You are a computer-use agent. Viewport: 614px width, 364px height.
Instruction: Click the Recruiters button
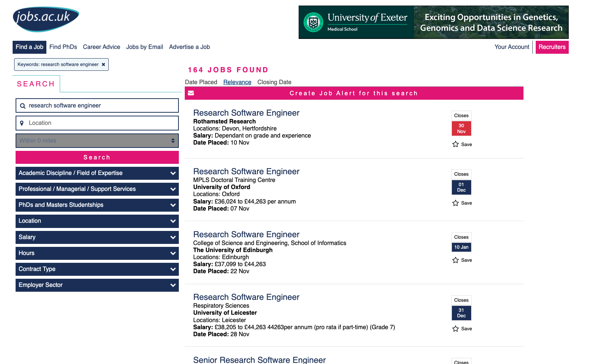552,47
